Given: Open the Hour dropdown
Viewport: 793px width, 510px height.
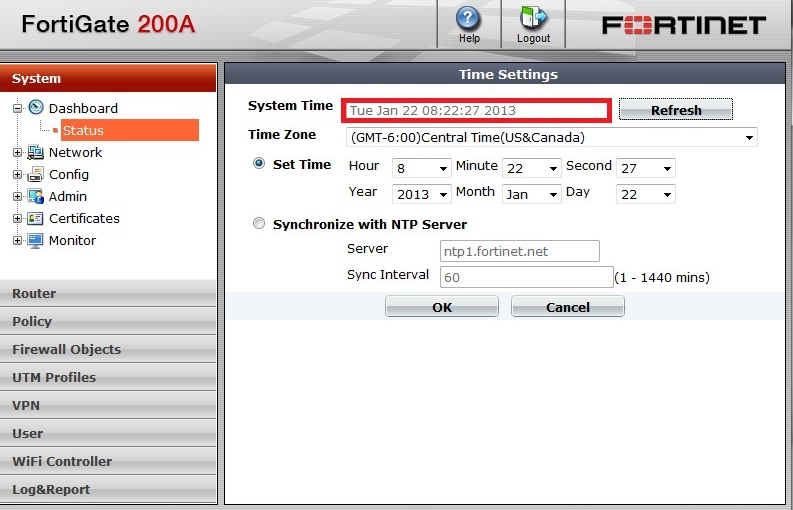Looking at the screenshot, I should point(422,168).
